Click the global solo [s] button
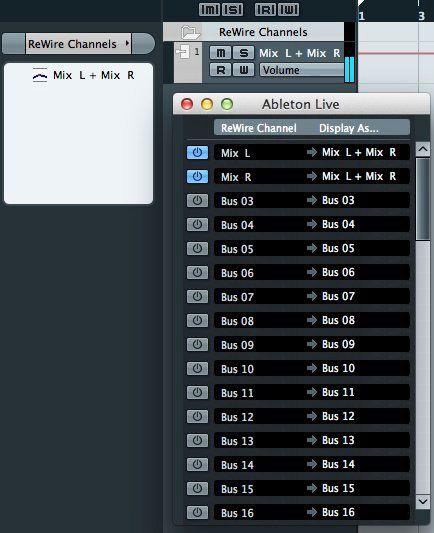This screenshot has width=434, height=533. coord(232,9)
